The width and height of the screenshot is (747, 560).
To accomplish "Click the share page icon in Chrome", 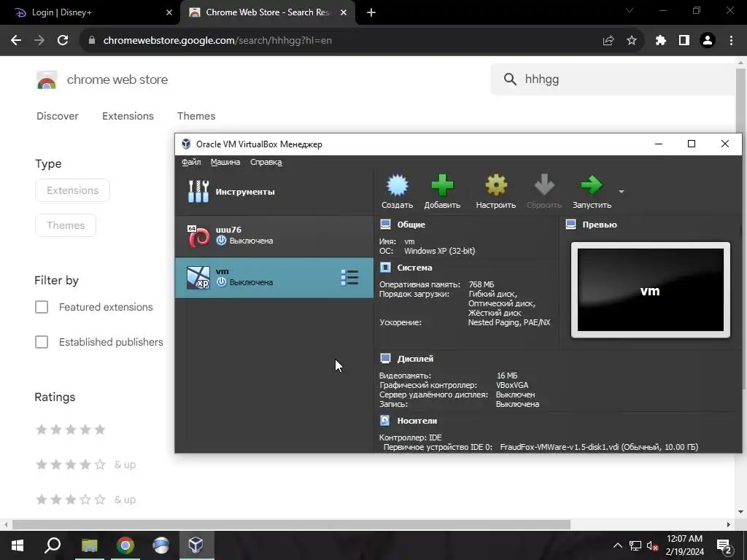I will (608, 41).
